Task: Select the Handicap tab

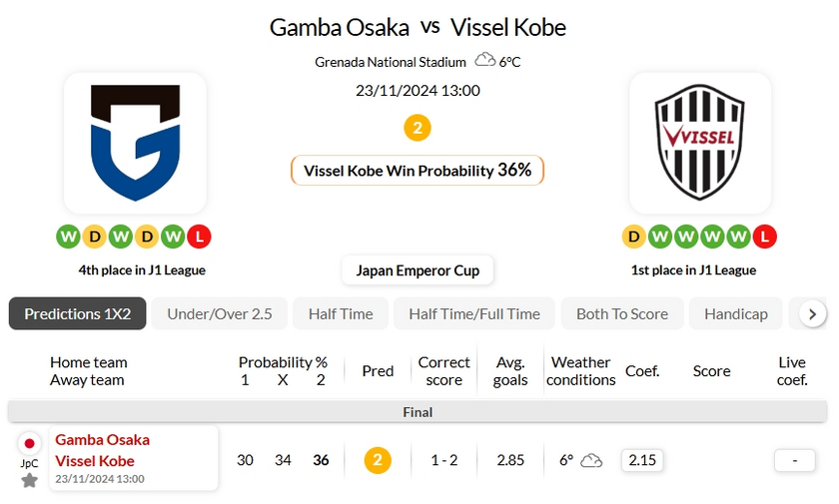Action: tap(736, 313)
